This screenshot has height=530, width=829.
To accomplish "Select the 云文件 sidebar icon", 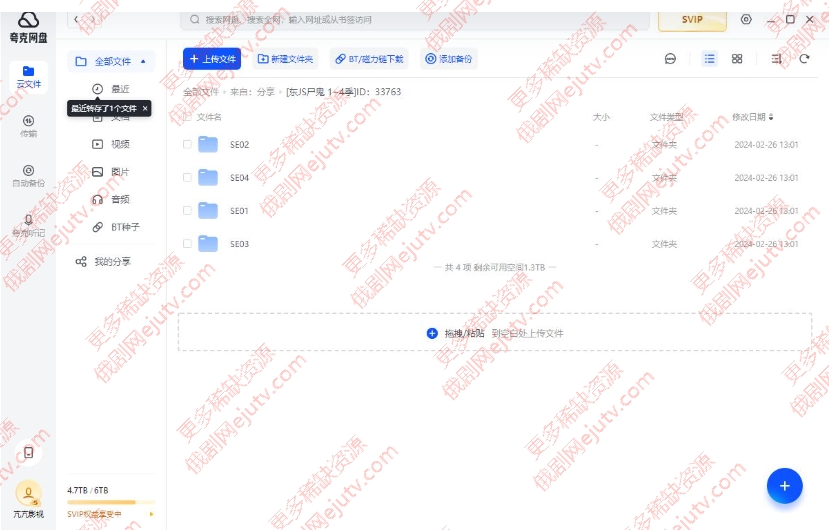I will tap(29, 77).
